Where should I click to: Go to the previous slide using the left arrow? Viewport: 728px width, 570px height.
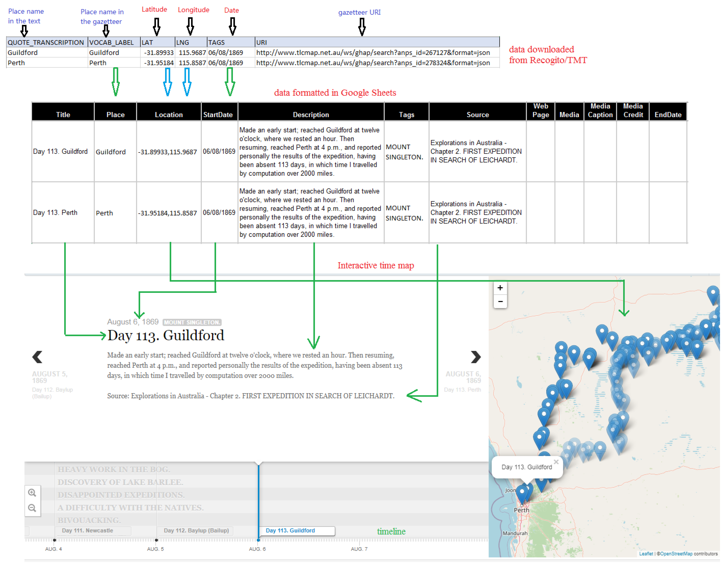point(37,357)
